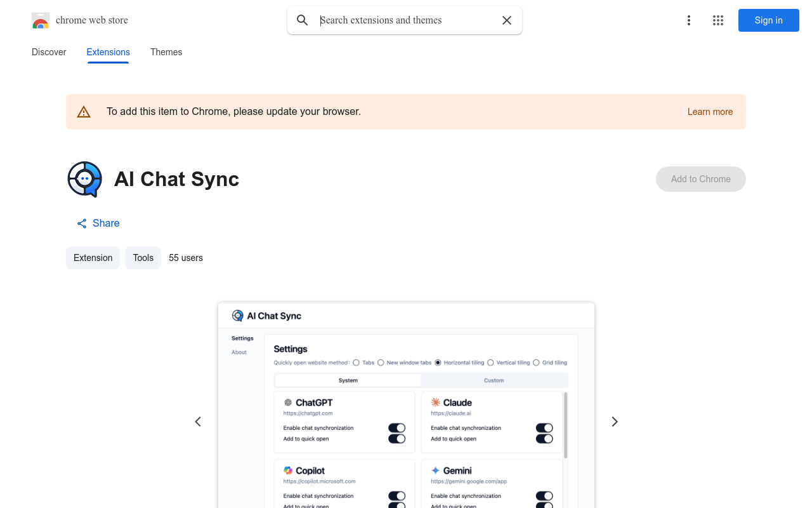The width and height of the screenshot is (812, 508).
Task: Click the Add to Chrome button
Action: click(x=701, y=179)
